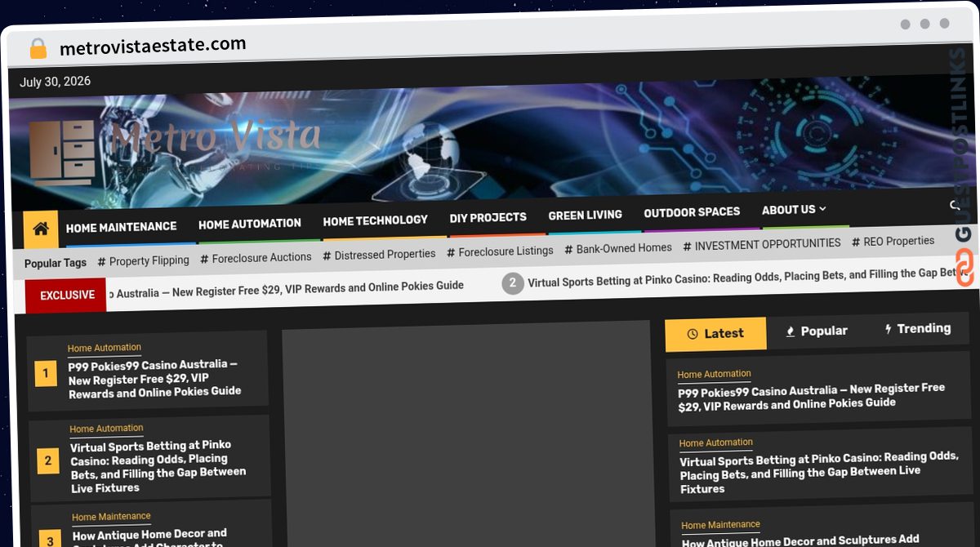Click the metrovistaestate.com address bar
The image size is (980, 547).
153,46
